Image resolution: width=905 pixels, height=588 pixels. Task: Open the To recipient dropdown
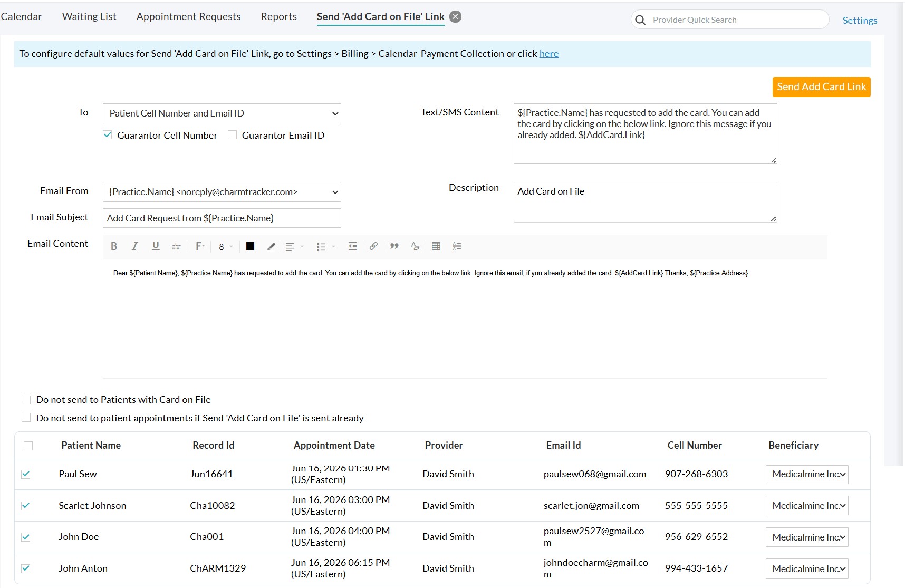coord(222,113)
